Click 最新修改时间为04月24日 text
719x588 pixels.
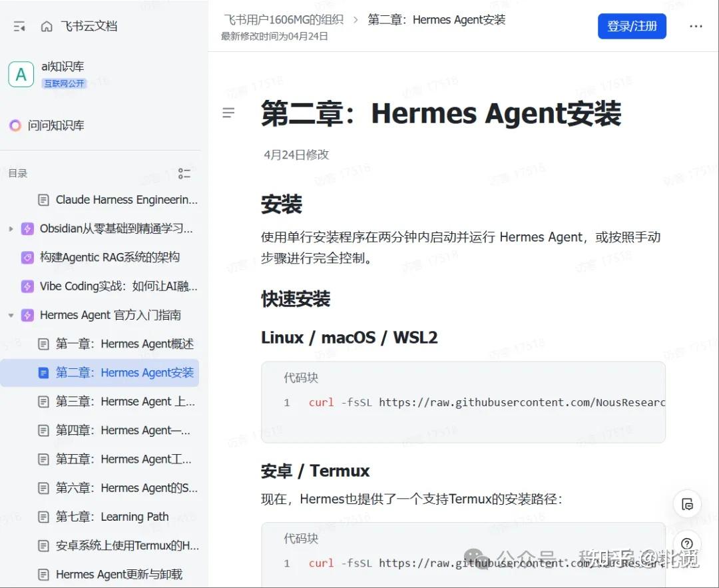click(x=274, y=36)
